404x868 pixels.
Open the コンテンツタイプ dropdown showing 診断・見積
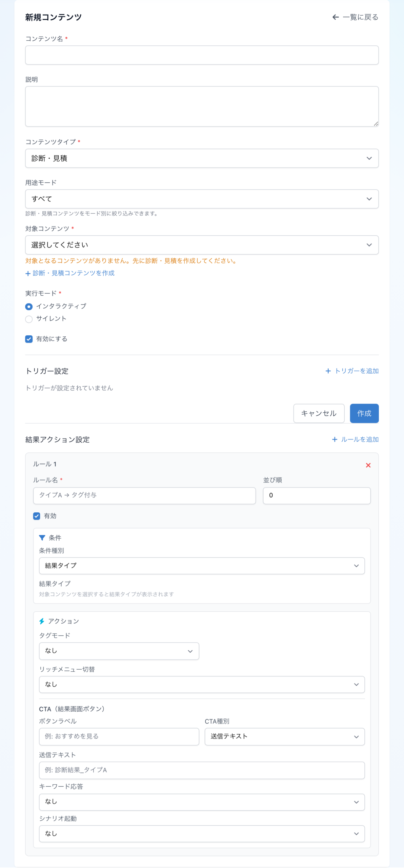[x=202, y=158]
